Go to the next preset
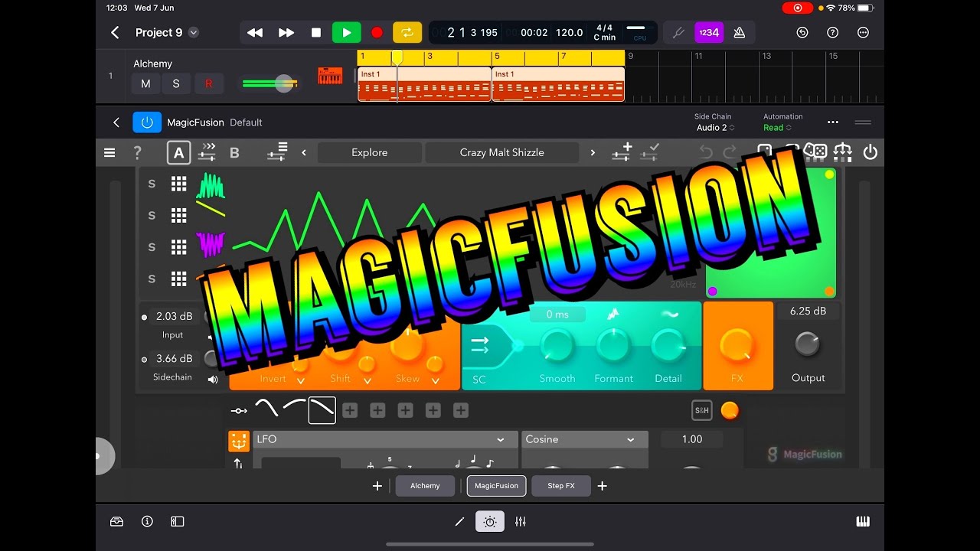 tap(593, 152)
